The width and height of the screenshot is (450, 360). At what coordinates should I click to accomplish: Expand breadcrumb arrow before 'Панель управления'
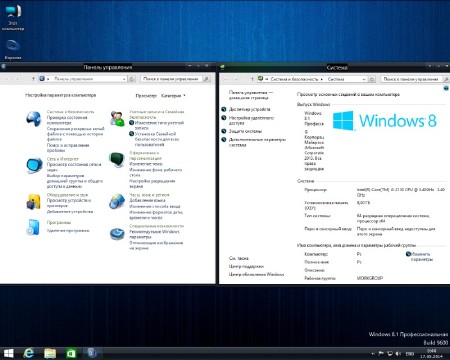click(x=48, y=79)
